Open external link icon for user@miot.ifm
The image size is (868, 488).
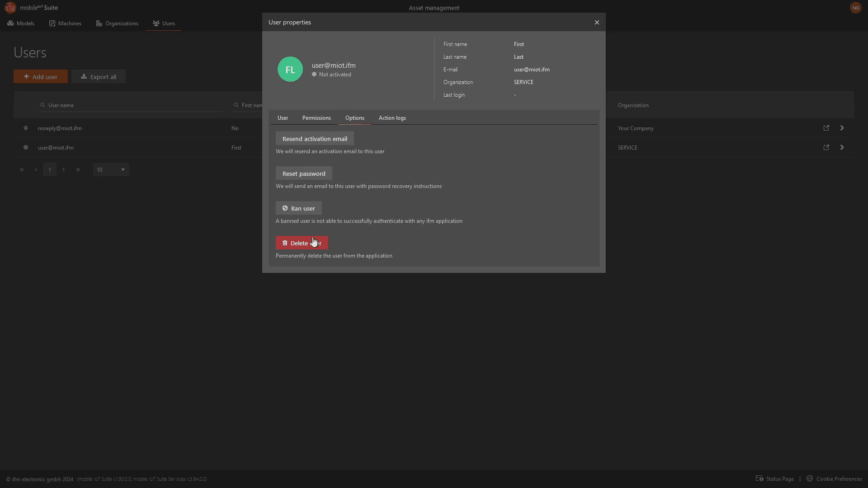click(826, 148)
